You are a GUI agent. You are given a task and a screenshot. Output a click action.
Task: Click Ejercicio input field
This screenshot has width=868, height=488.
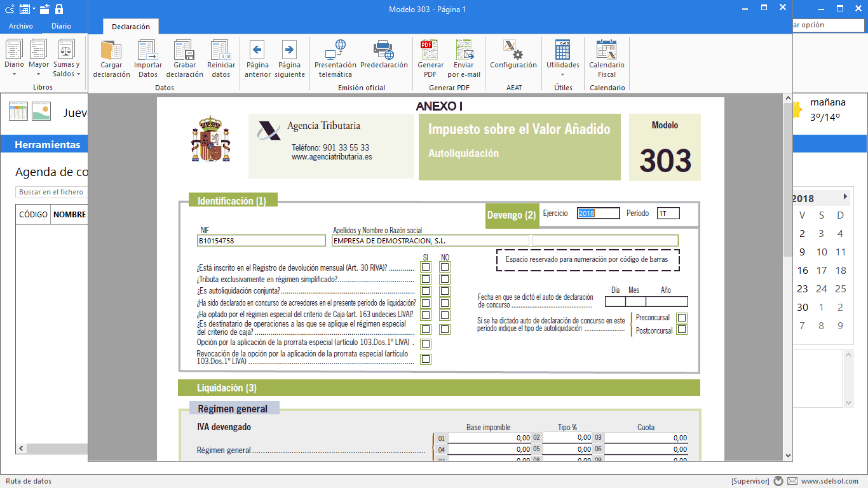point(599,213)
